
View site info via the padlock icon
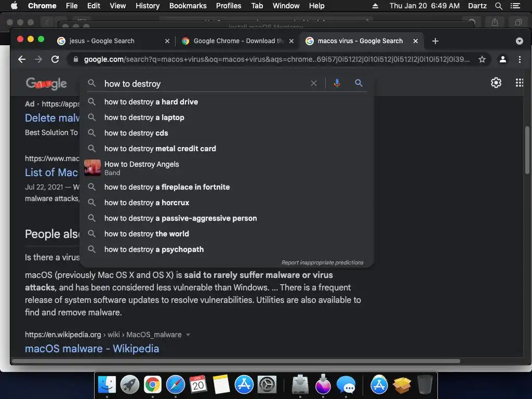(x=76, y=59)
